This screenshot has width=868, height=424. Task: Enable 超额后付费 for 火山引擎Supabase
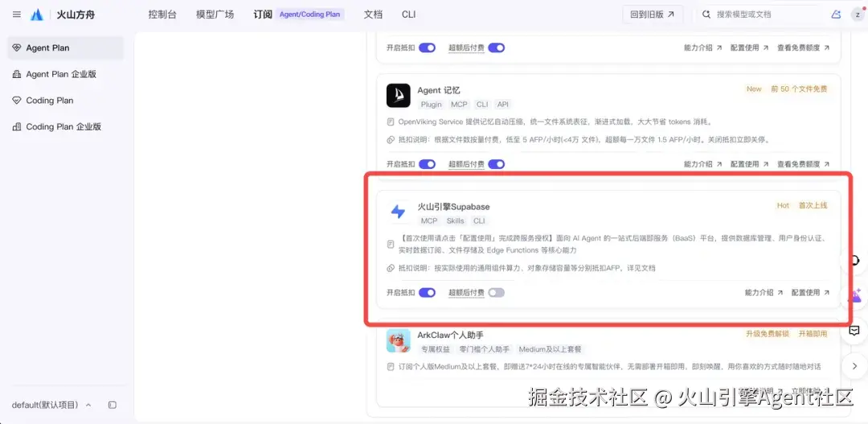pos(496,293)
